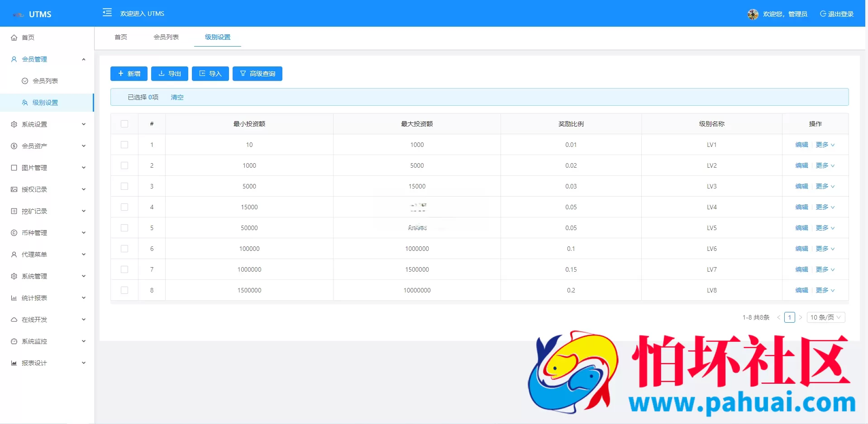Open the 高级查询 advanced query
Viewport: 868px width, 424px height.
click(x=258, y=74)
